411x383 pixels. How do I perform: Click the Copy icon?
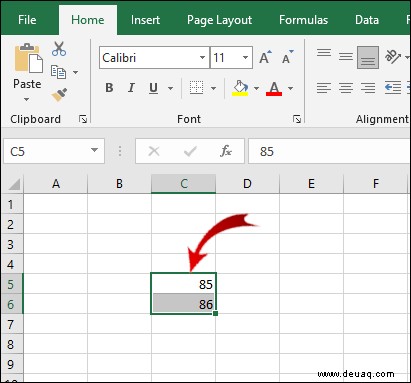(58, 72)
